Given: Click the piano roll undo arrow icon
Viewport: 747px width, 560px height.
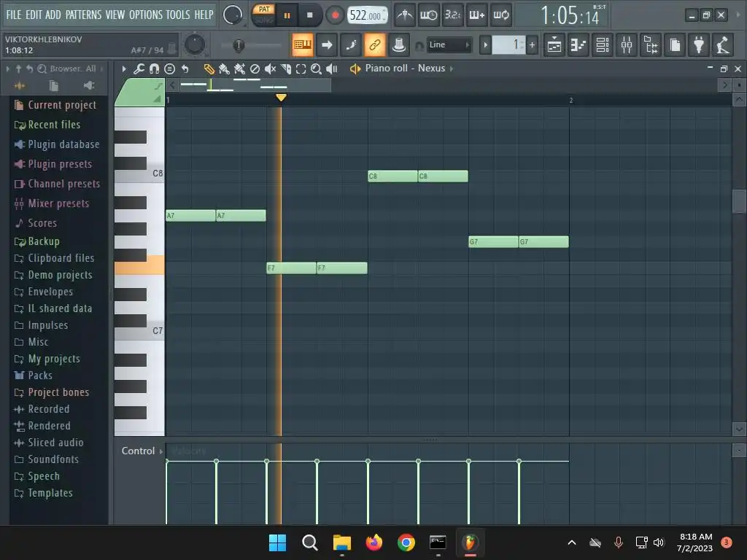Looking at the screenshot, I should pos(185,69).
